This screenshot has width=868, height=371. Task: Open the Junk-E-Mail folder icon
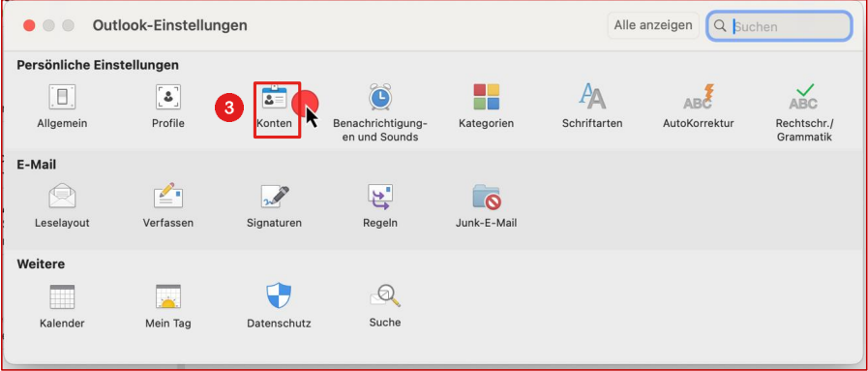[x=486, y=197]
